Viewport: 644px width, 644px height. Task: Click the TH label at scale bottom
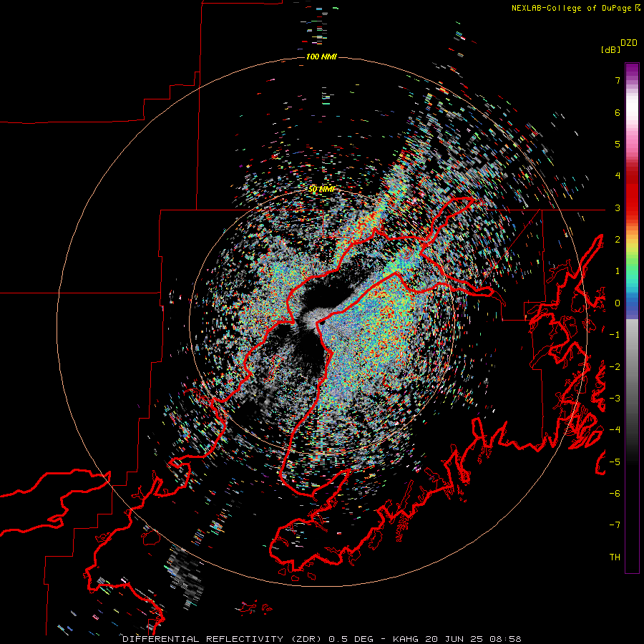615,557
